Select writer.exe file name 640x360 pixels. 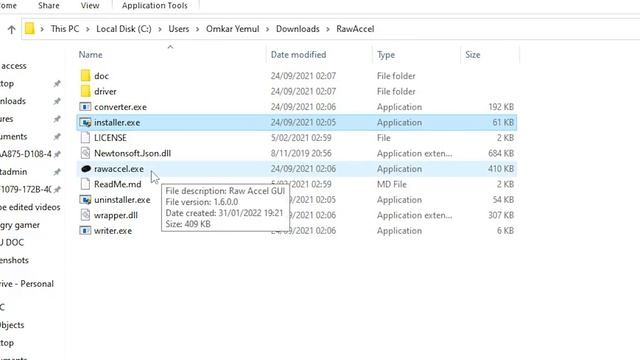[113, 231]
